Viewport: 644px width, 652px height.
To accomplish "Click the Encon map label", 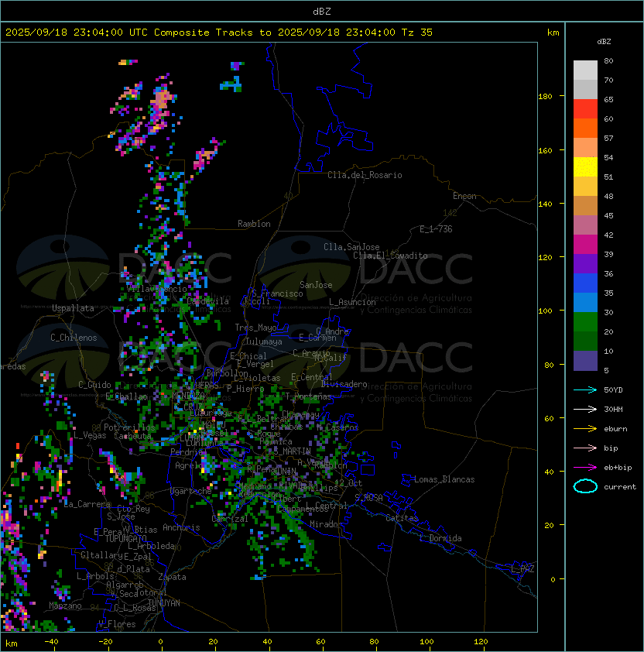I will click(x=464, y=196).
